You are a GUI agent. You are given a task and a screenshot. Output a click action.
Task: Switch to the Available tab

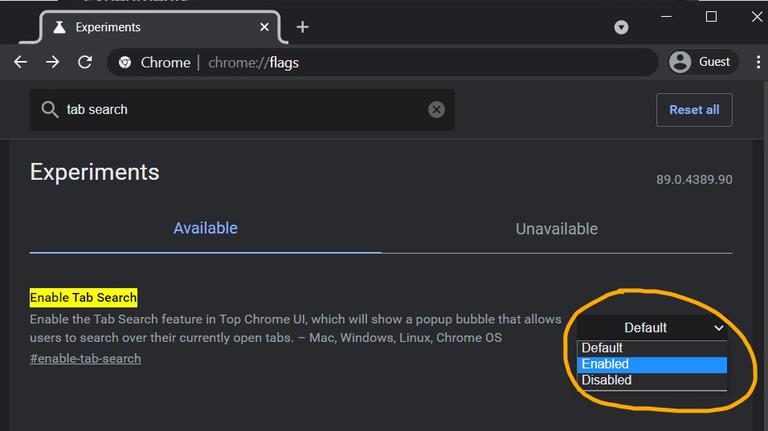click(x=205, y=229)
